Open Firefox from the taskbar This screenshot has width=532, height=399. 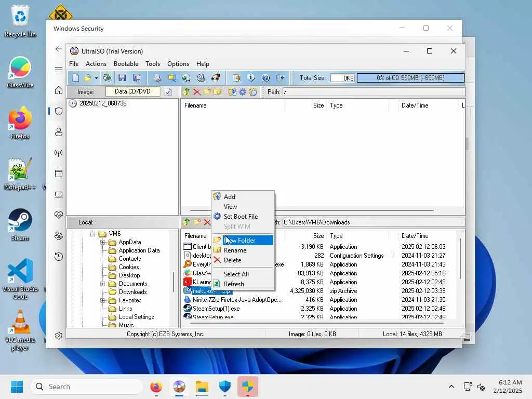pos(156,387)
